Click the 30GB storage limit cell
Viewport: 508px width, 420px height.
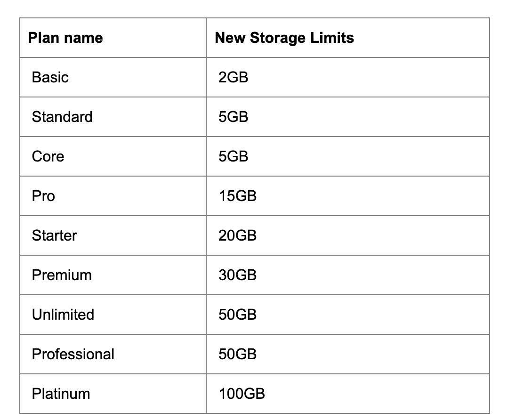click(237, 275)
